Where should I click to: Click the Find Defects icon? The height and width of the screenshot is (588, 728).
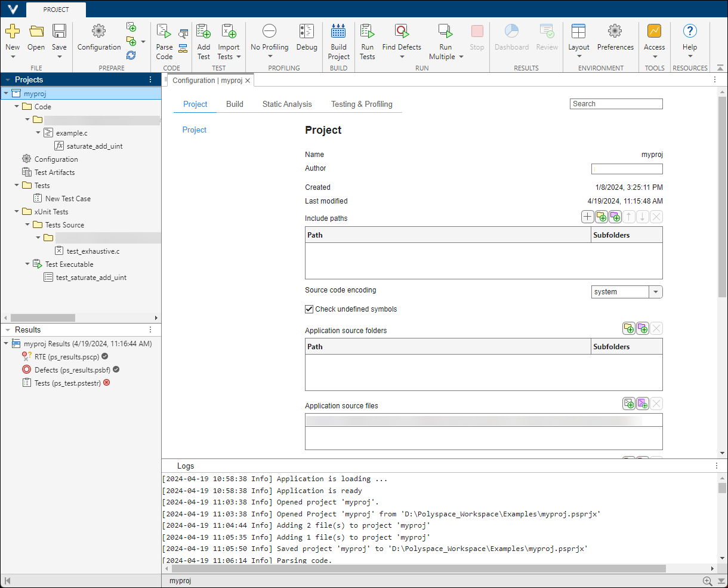tap(402, 31)
